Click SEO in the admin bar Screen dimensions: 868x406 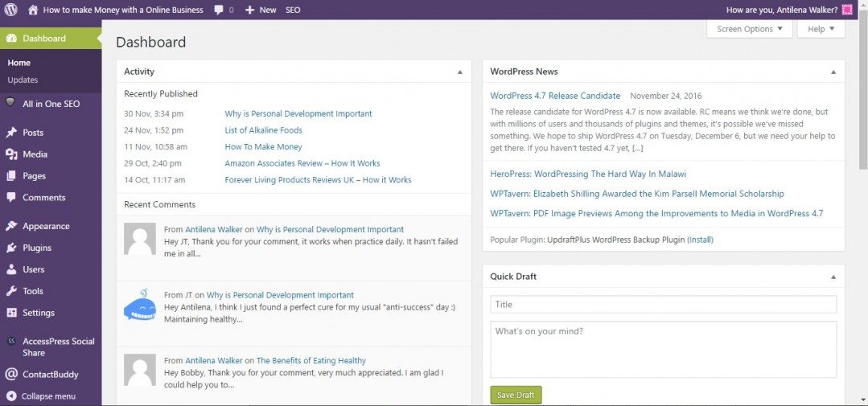click(x=293, y=10)
